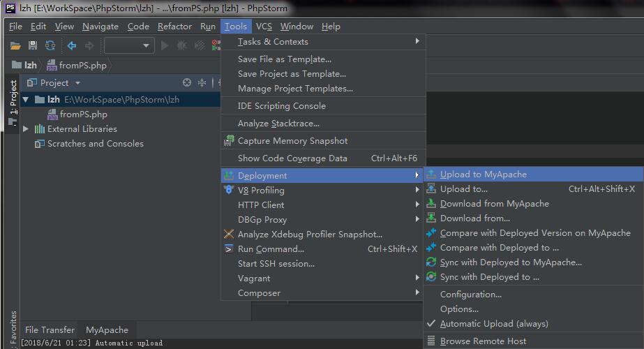
Task: Expand the HTTP Client submenu
Action: (323, 205)
